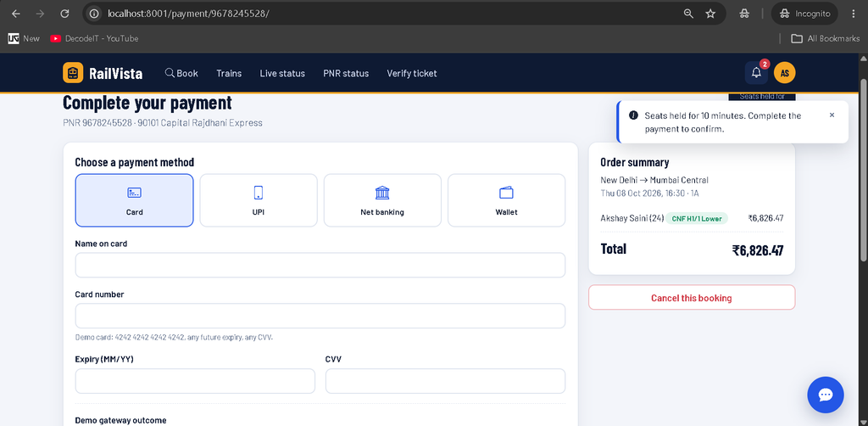Image resolution: width=868 pixels, height=426 pixels.
Task: Click the Total amount ₹6,826.47
Action: 757,250
